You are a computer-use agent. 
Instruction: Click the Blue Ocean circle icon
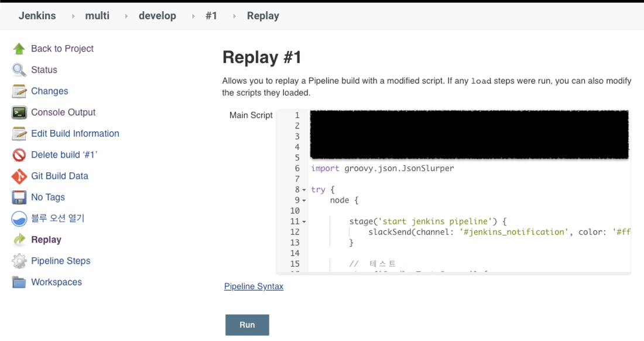click(x=19, y=219)
